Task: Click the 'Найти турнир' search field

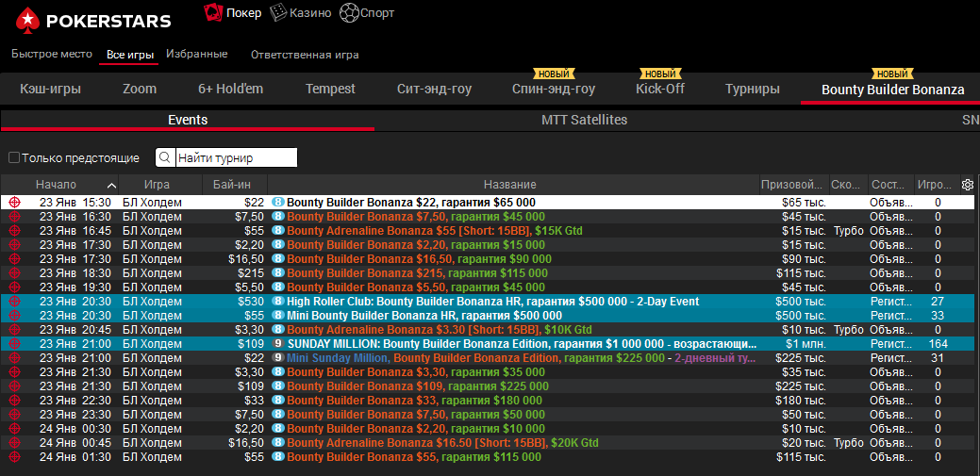Action: [236, 158]
